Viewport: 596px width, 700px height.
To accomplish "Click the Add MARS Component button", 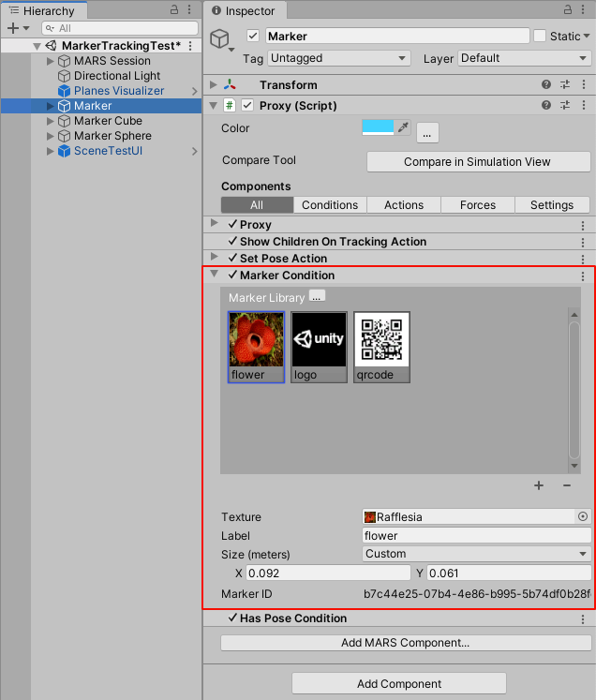I will [405, 643].
